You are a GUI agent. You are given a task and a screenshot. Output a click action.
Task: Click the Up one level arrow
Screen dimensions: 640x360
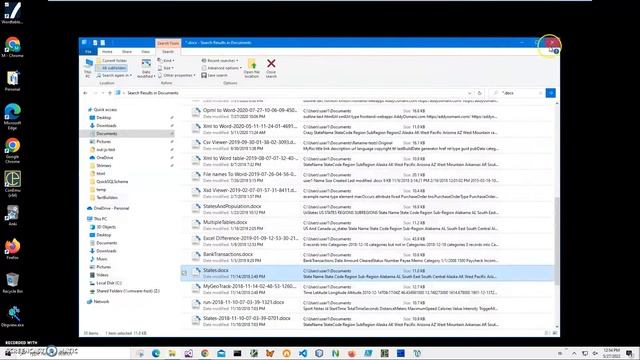pos(110,93)
